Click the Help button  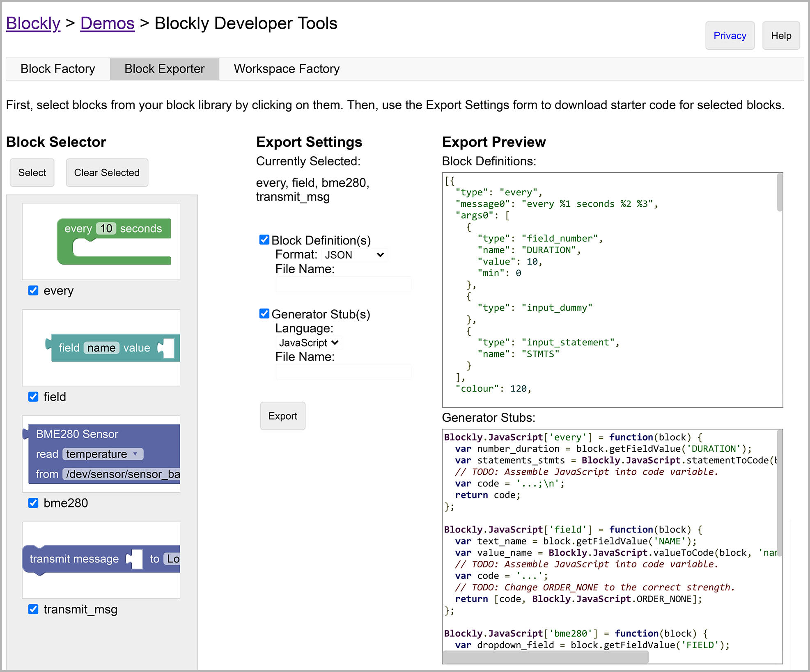pyautogui.click(x=780, y=36)
